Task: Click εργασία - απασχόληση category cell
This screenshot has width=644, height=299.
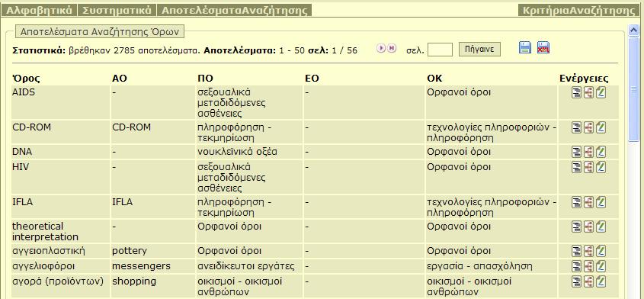Action: click(x=479, y=266)
